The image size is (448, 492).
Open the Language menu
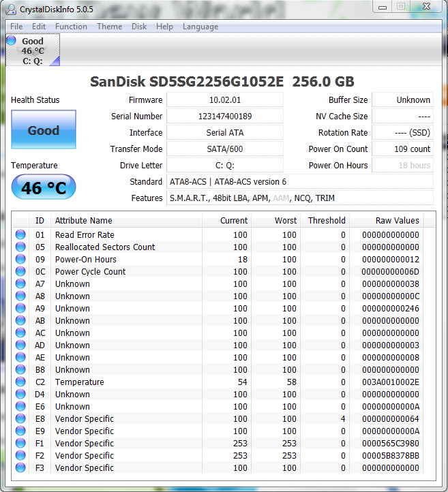pos(200,27)
